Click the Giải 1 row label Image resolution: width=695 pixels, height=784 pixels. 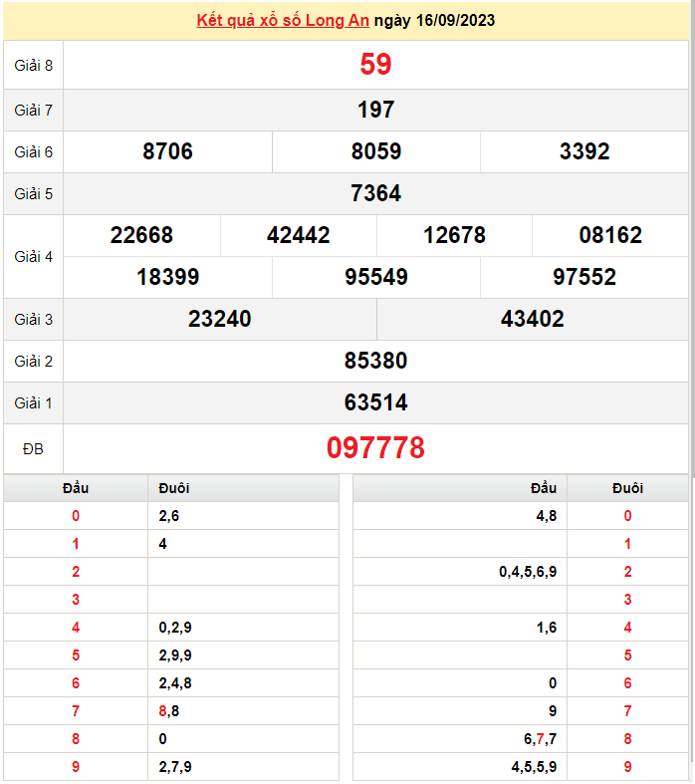click(x=34, y=403)
